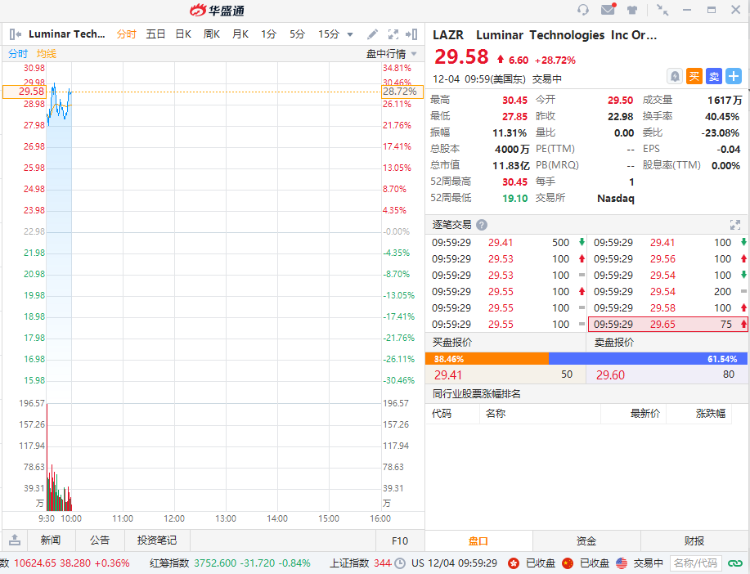Sort by 涨跌幅 column header
Screen dimensions: 750x574
tap(710, 413)
